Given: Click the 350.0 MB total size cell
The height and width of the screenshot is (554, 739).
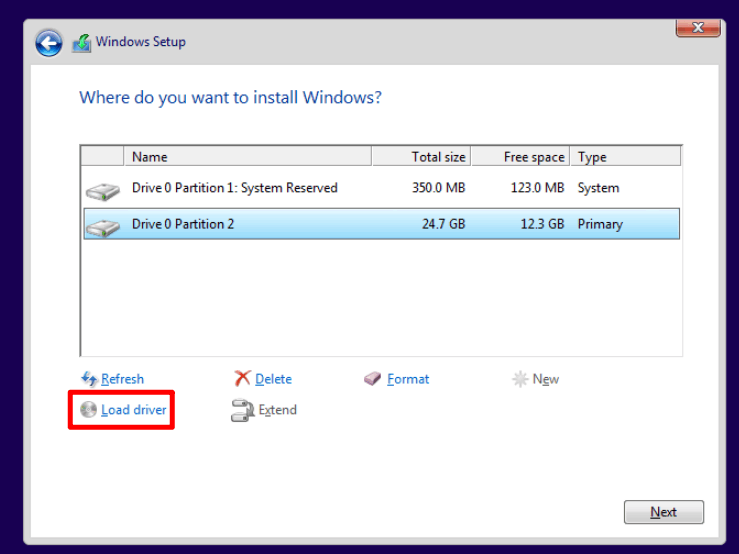Looking at the screenshot, I should click(438, 188).
